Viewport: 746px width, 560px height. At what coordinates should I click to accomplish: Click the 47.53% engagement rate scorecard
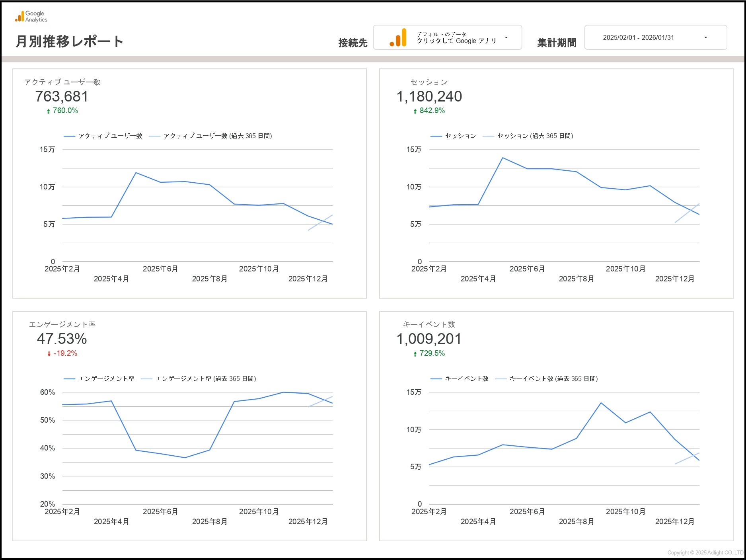click(62, 339)
